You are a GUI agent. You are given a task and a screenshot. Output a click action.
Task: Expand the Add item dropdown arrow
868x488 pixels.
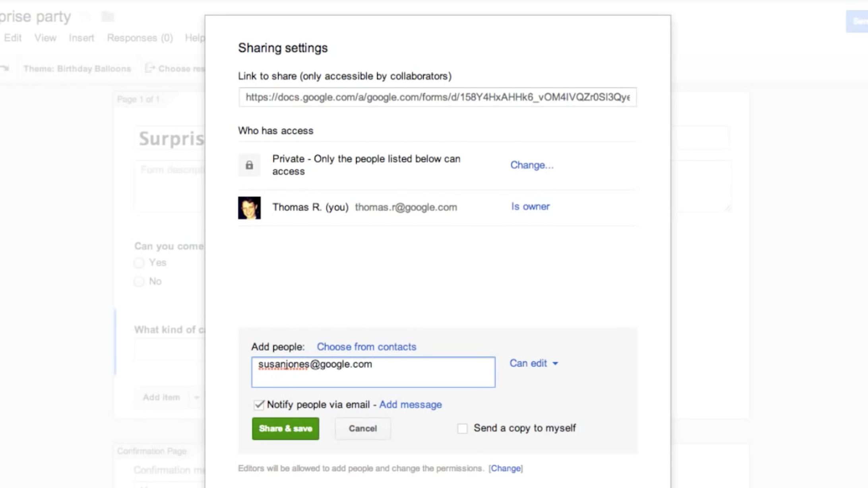pyautogui.click(x=196, y=397)
